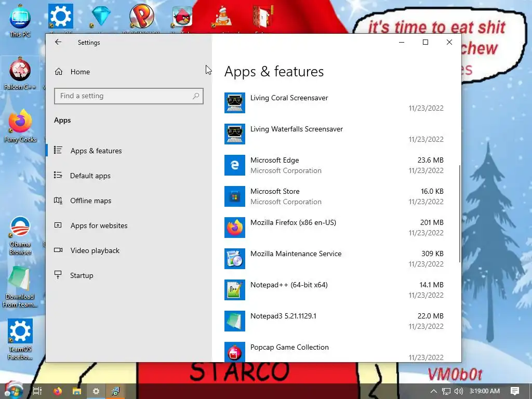The image size is (532, 399).
Task: Select the Angry Birds desktop icon
Action: [182, 16]
